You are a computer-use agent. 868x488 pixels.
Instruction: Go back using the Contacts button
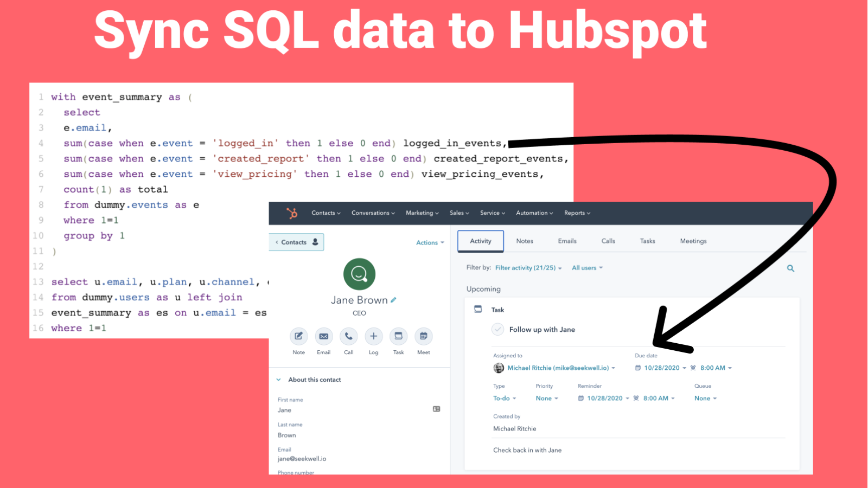(296, 242)
